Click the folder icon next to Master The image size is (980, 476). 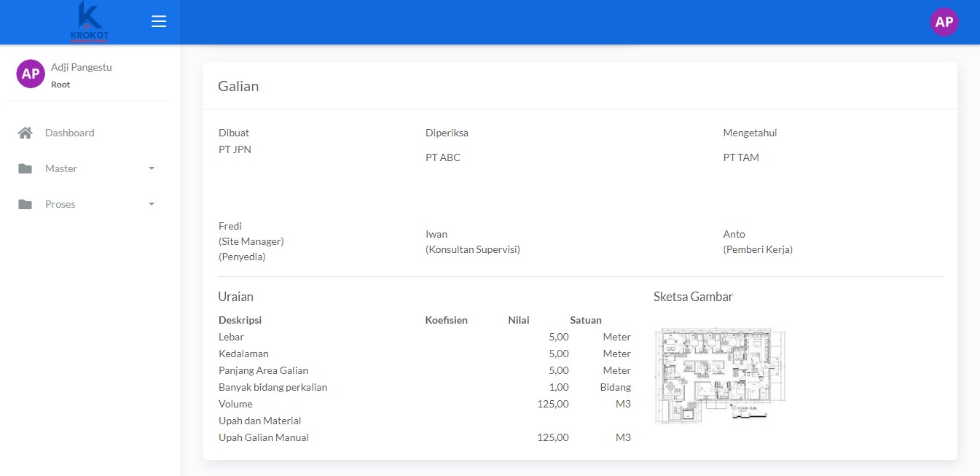26,168
